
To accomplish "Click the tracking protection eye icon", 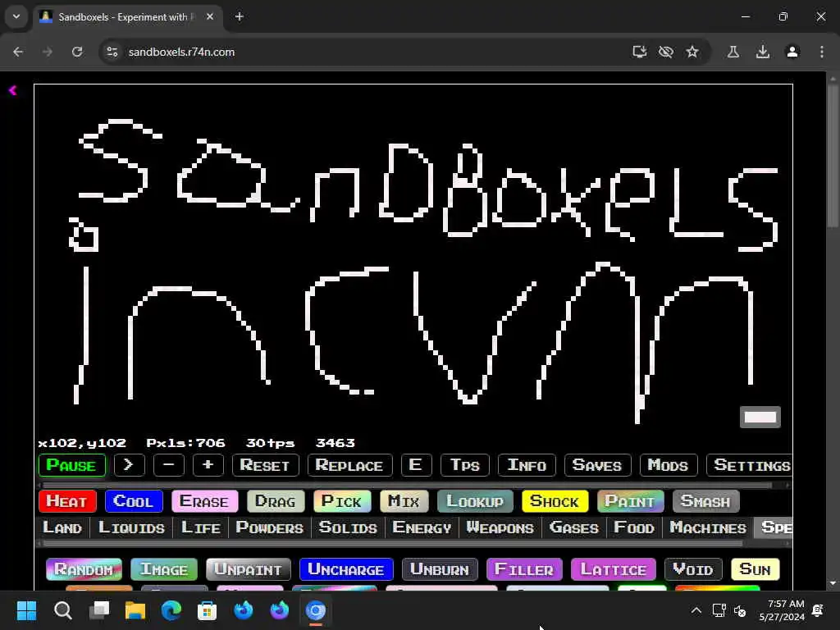I will click(x=666, y=52).
